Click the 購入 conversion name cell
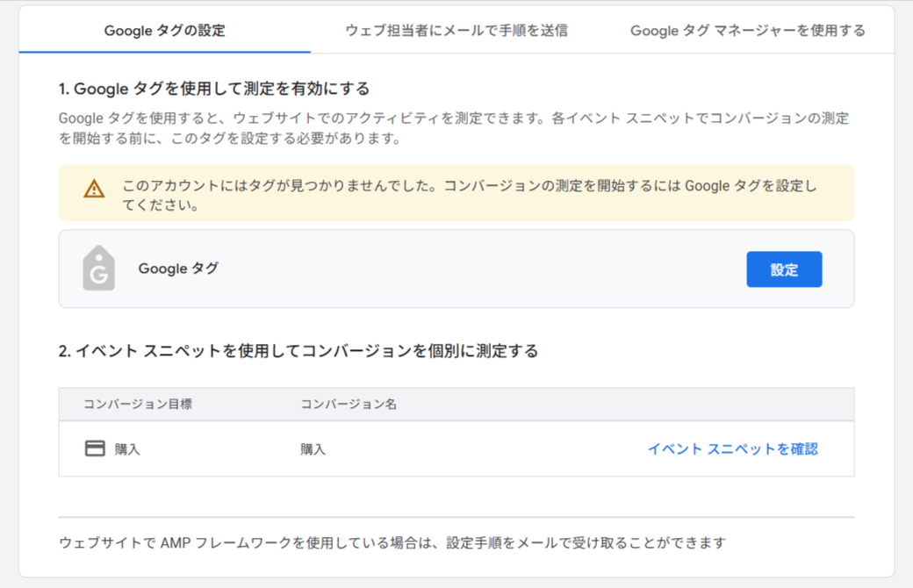The height and width of the screenshot is (588, 913). click(x=313, y=449)
